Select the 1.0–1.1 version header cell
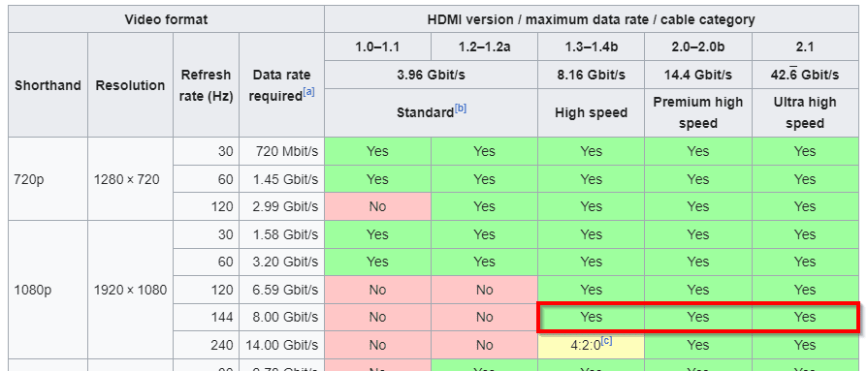 click(377, 47)
